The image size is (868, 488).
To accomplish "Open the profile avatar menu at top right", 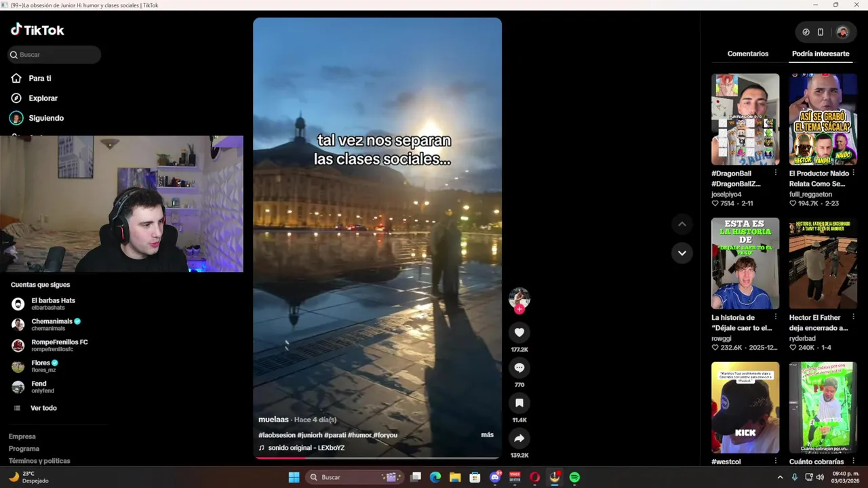I will [x=842, y=32].
